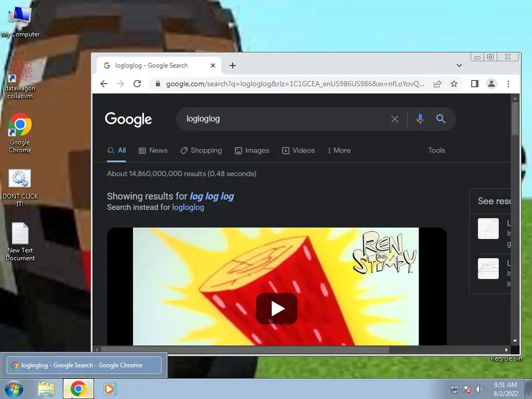532x399 pixels.
Task: Click Chrome taskbar button
Action: coord(78,389)
